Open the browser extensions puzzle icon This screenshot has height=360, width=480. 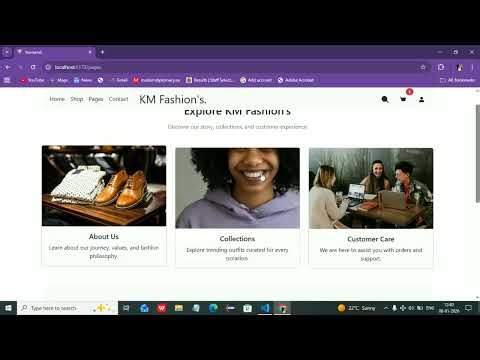441,67
